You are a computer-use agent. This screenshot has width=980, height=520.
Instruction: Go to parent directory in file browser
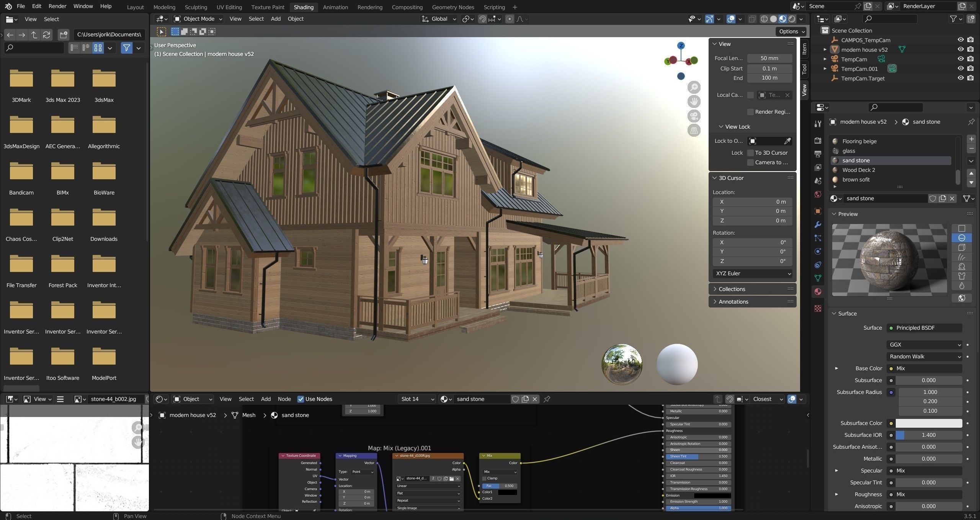point(34,35)
